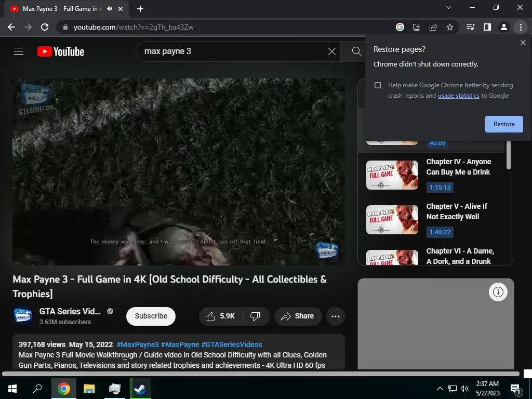Open the network tray icon

453,389
